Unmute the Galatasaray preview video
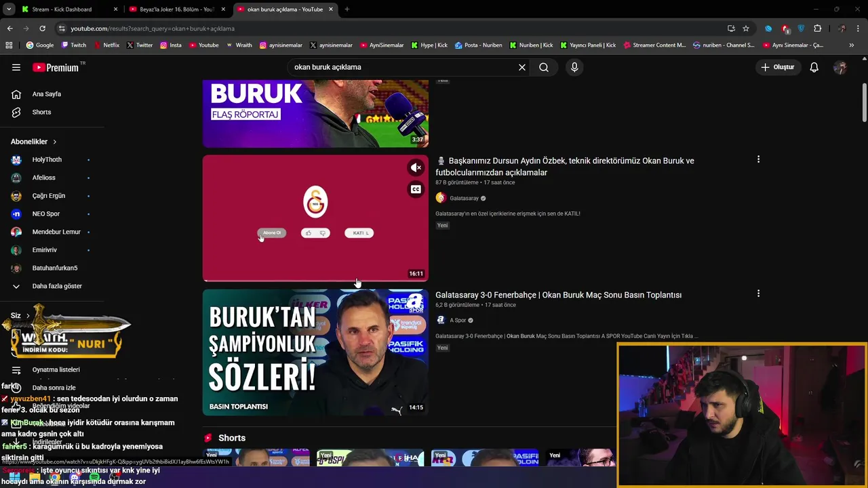868x488 pixels. tap(416, 167)
